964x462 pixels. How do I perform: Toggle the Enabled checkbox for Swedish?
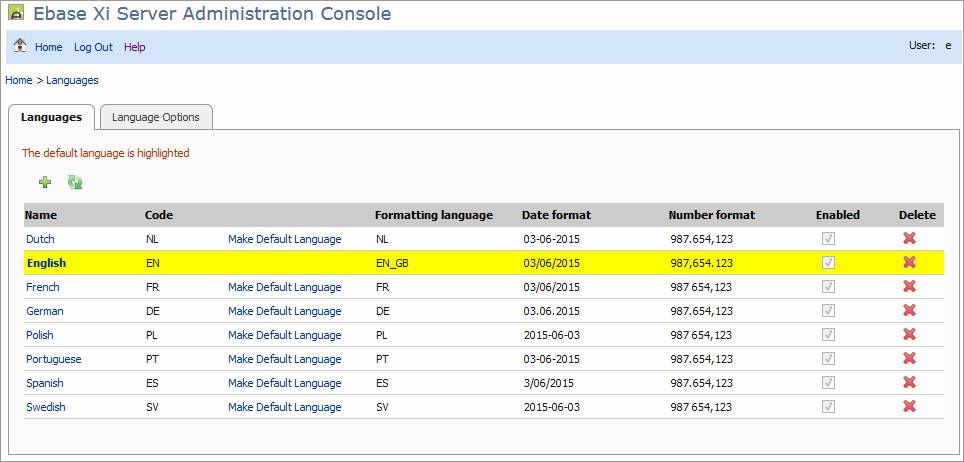pos(829,407)
